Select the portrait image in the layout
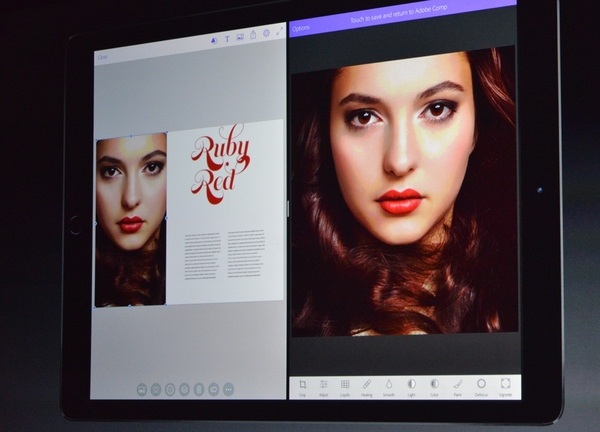The width and height of the screenshot is (600, 432). tap(131, 220)
